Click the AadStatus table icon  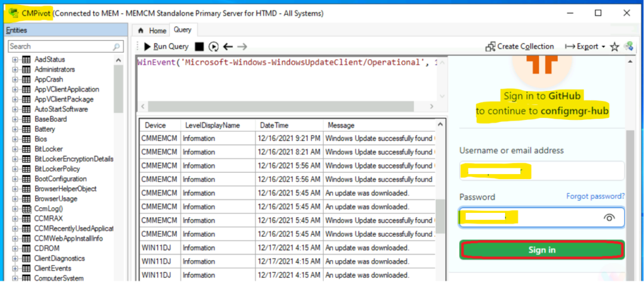point(26,60)
